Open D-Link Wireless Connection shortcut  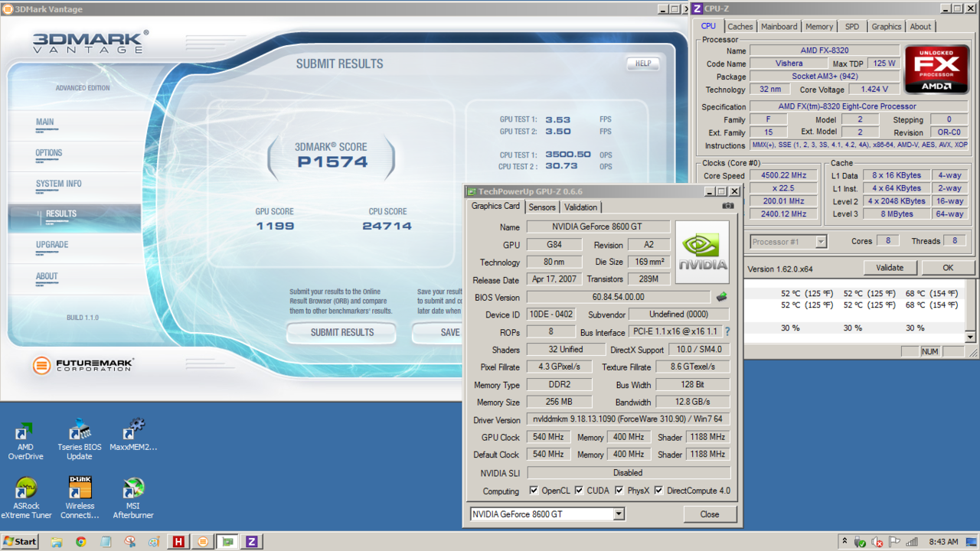80,498
